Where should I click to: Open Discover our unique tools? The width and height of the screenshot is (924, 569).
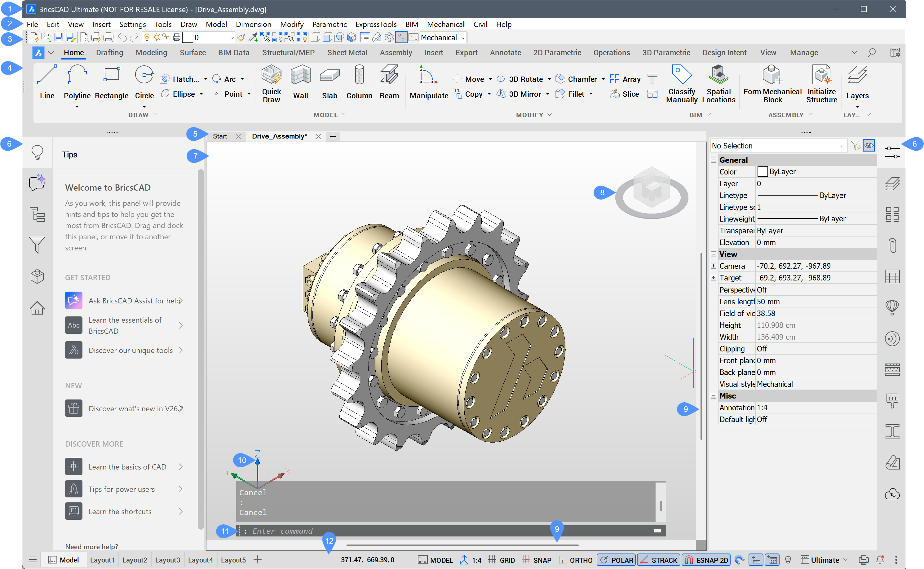(124, 350)
